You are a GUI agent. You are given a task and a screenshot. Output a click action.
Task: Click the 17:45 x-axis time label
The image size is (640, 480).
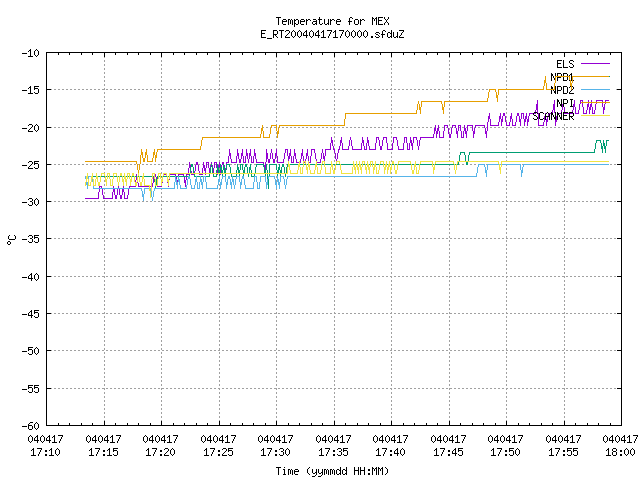[449, 452]
